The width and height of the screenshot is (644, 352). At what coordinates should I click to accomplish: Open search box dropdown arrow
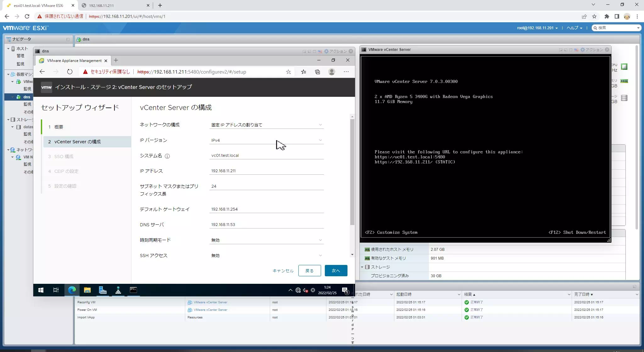pyautogui.click(x=638, y=28)
